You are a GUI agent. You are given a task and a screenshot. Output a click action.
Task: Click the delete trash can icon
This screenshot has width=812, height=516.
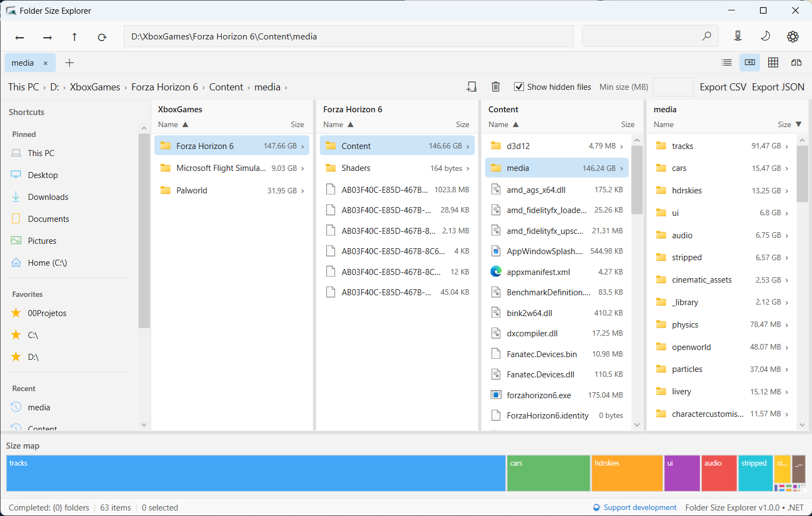point(496,87)
